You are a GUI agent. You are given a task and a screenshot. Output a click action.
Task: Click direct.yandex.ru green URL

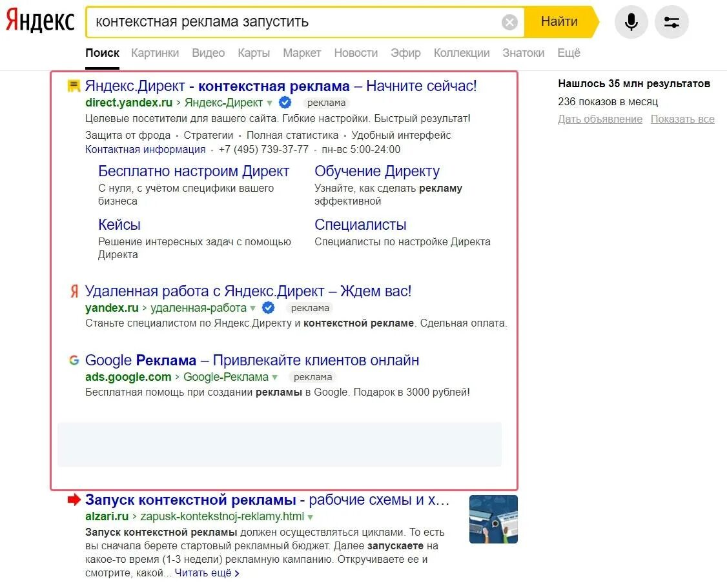click(129, 103)
